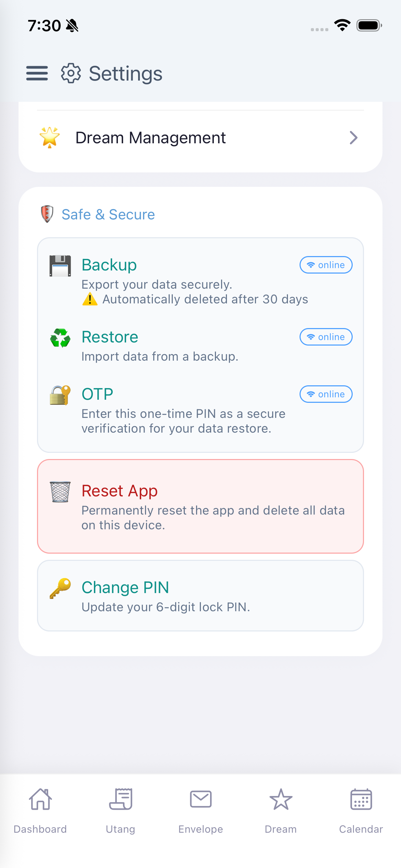The height and width of the screenshot is (868, 401).
Task: Click the Safe & Secure shield icon
Action: [47, 214]
